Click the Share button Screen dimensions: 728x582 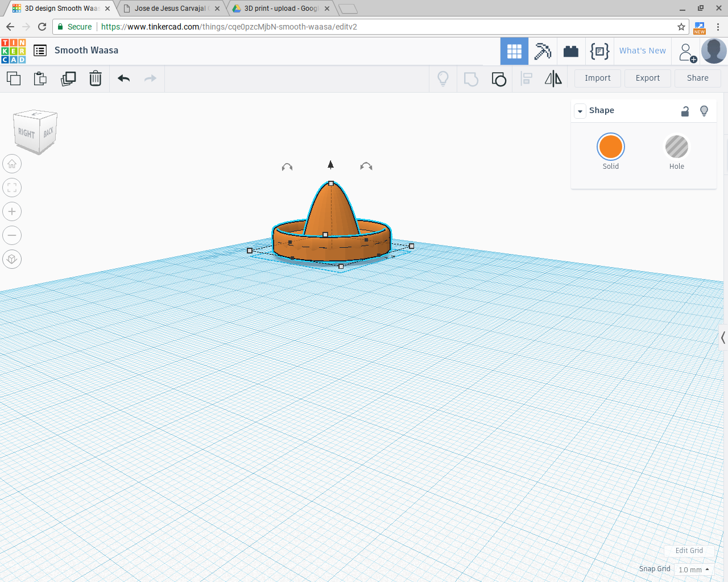pos(698,78)
